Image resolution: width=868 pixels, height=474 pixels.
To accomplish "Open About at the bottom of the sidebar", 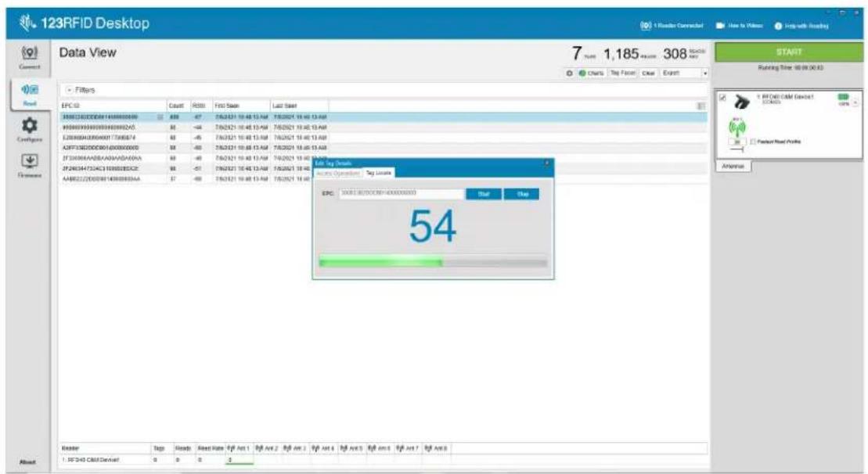I will pos(27,461).
